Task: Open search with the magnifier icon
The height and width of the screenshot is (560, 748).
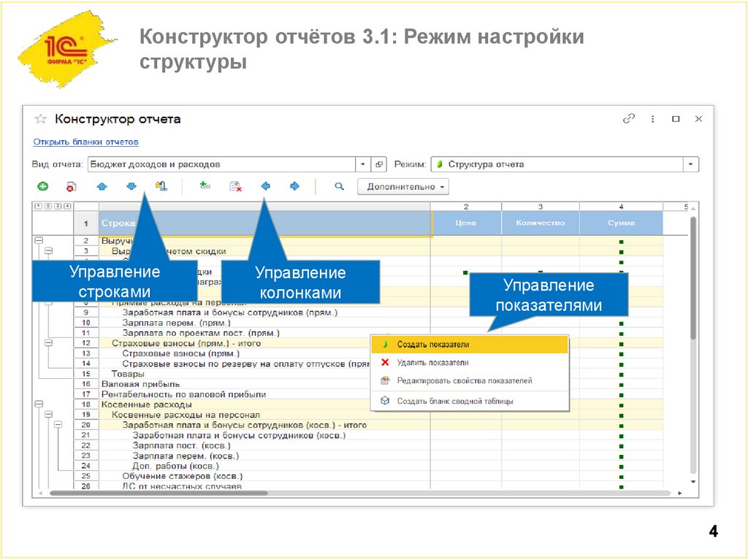Action: (339, 186)
